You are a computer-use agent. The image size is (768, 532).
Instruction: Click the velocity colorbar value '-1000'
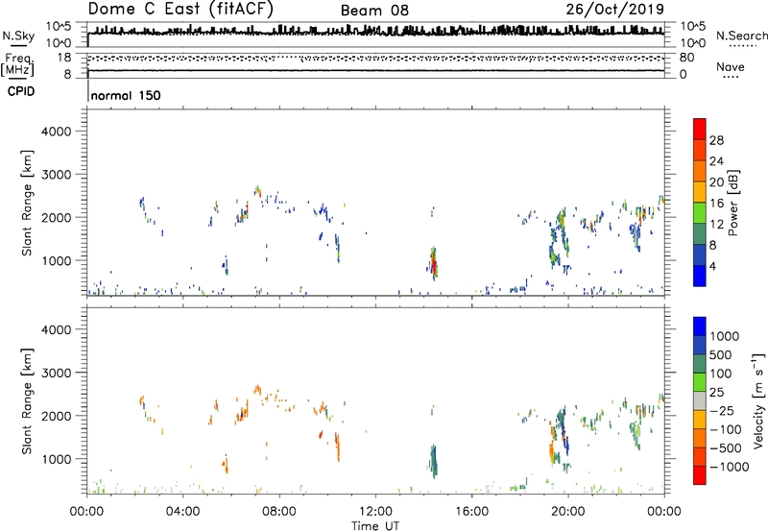pyautogui.click(x=729, y=467)
